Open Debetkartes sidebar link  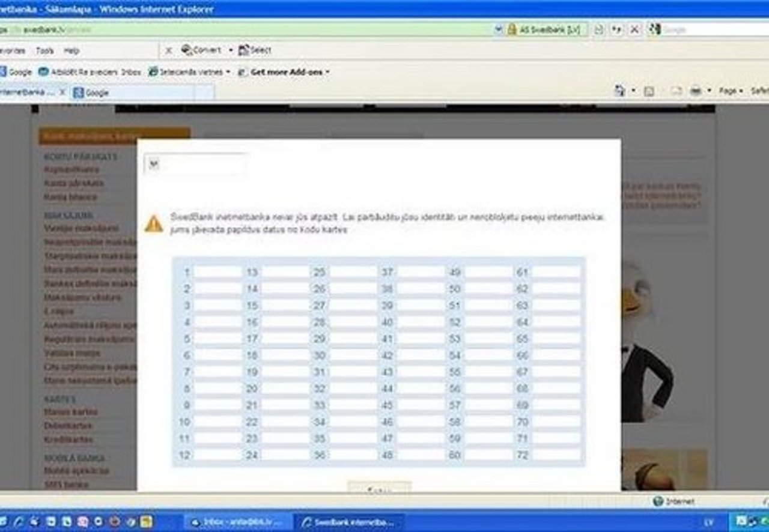click(x=67, y=426)
